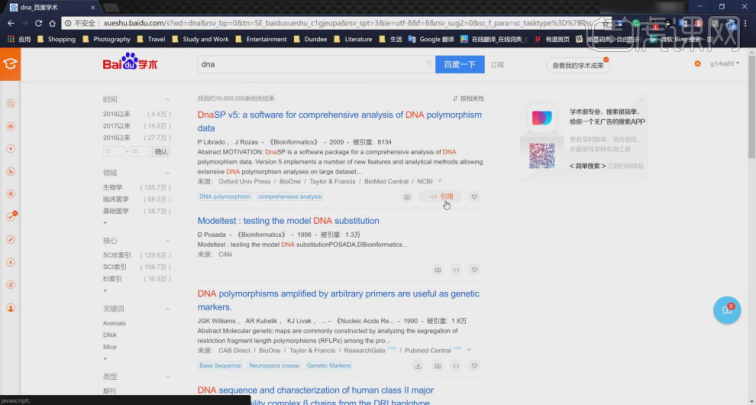
Task: Open the floating blue circle button with badge
Action: coord(727,310)
